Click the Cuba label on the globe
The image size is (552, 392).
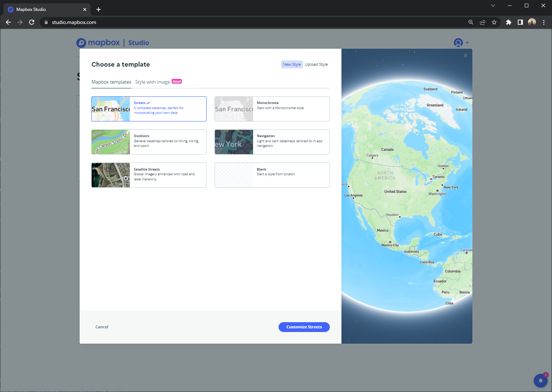click(438, 234)
